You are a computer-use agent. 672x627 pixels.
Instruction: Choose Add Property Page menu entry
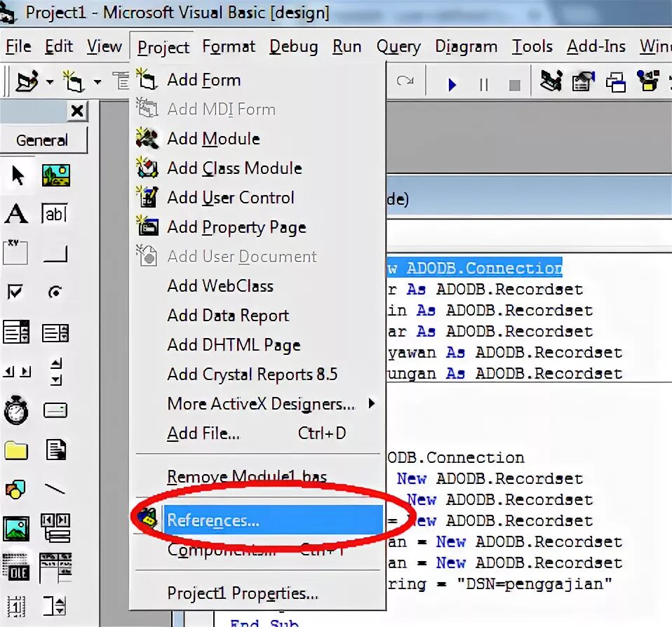coord(257,227)
